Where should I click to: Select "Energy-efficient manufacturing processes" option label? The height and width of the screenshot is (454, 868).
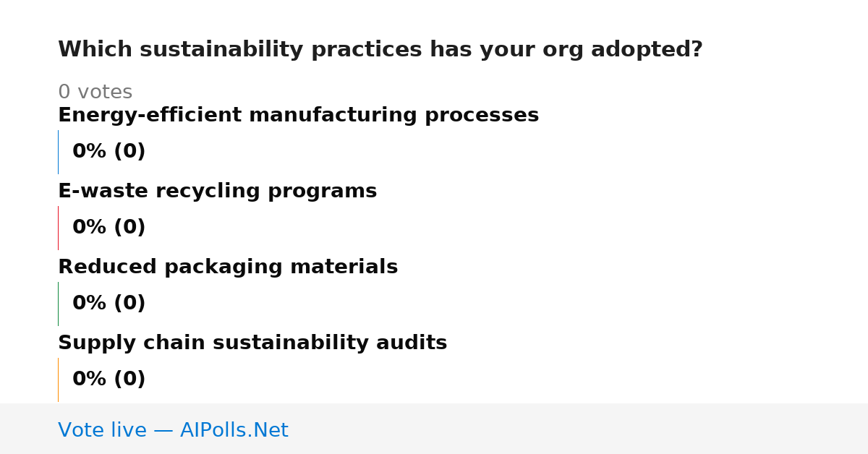coord(298,116)
